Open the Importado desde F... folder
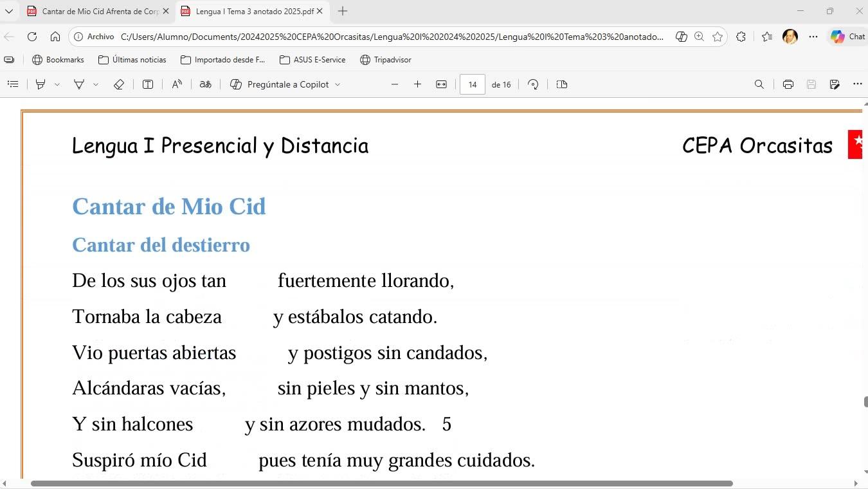 223,60
